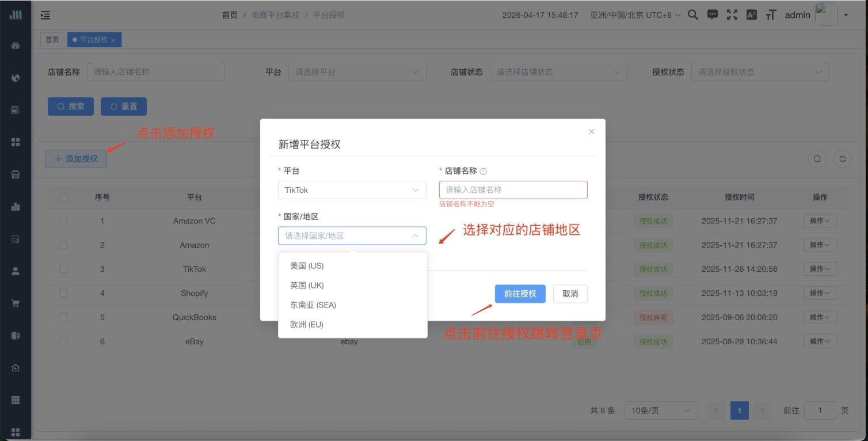Open the 平台 filter dropdown in search bar
The height and width of the screenshot is (441, 868).
click(357, 72)
